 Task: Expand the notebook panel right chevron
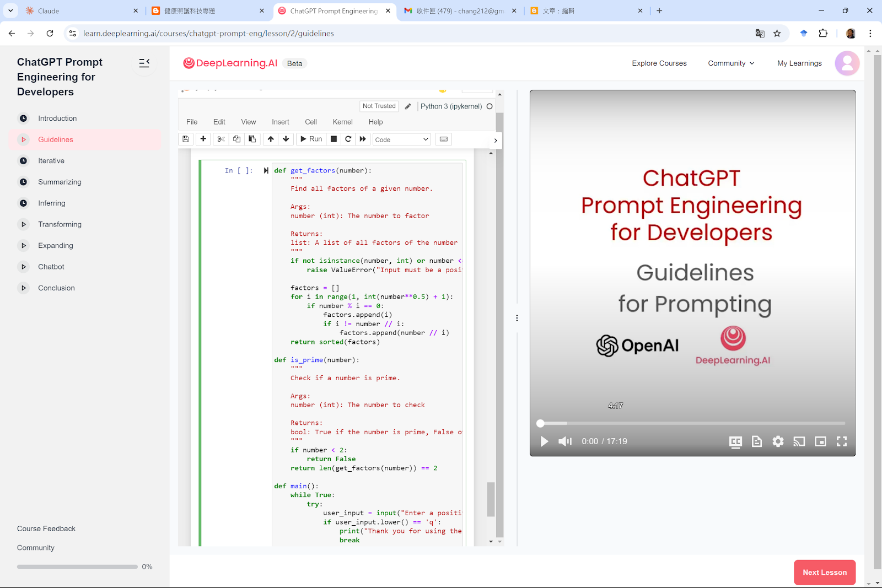[496, 141]
